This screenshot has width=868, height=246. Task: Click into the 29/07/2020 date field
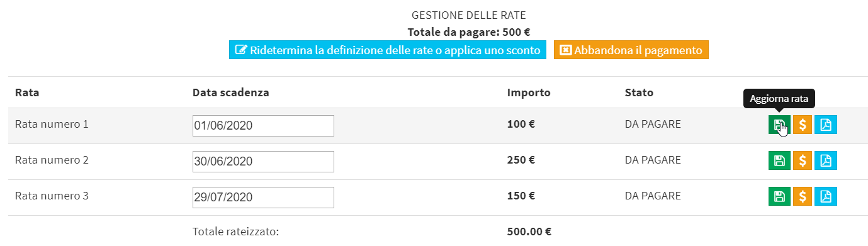[263, 197]
